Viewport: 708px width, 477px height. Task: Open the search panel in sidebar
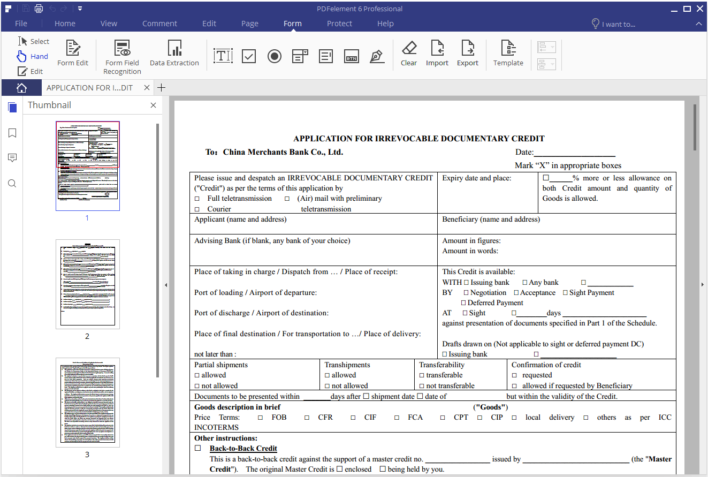pos(12,183)
